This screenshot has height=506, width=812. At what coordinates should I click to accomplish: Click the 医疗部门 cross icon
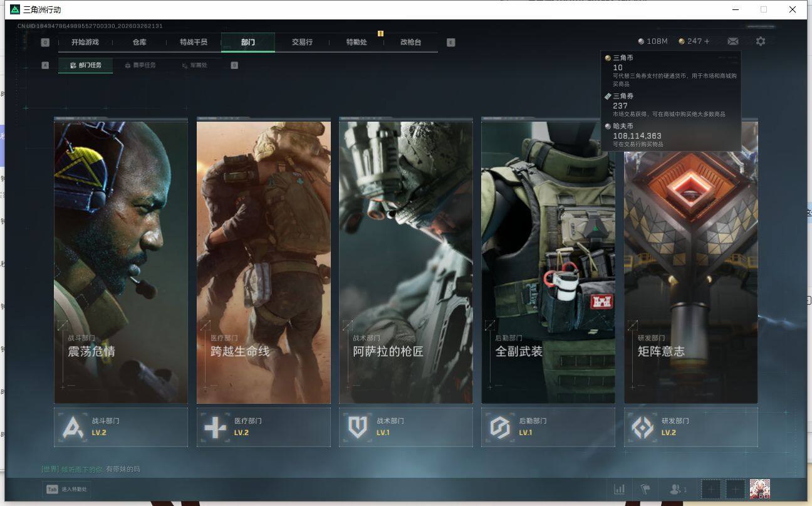coord(216,428)
